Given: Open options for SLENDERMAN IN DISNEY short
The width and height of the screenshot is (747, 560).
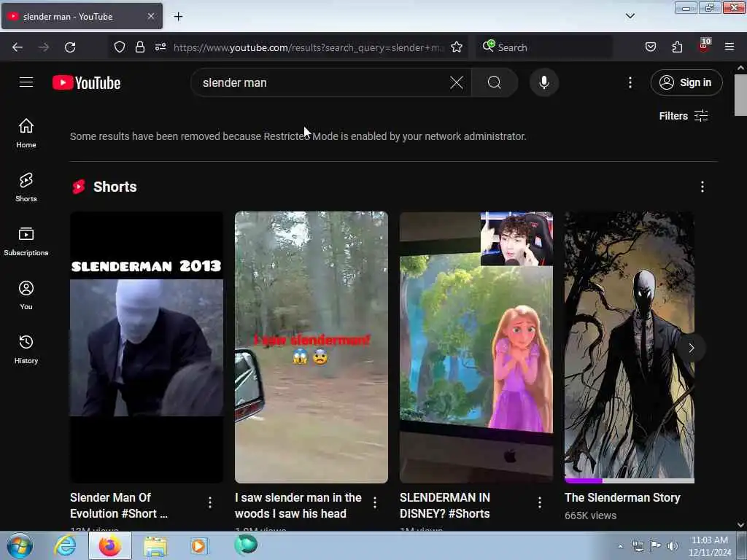Looking at the screenshot, I should pos(540,502).
